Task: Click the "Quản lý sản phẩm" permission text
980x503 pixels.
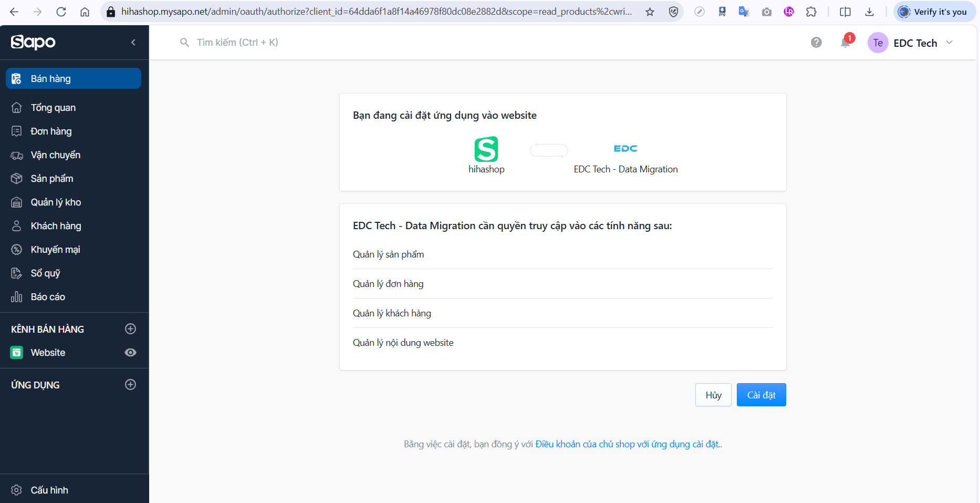Action: point(389,254)
